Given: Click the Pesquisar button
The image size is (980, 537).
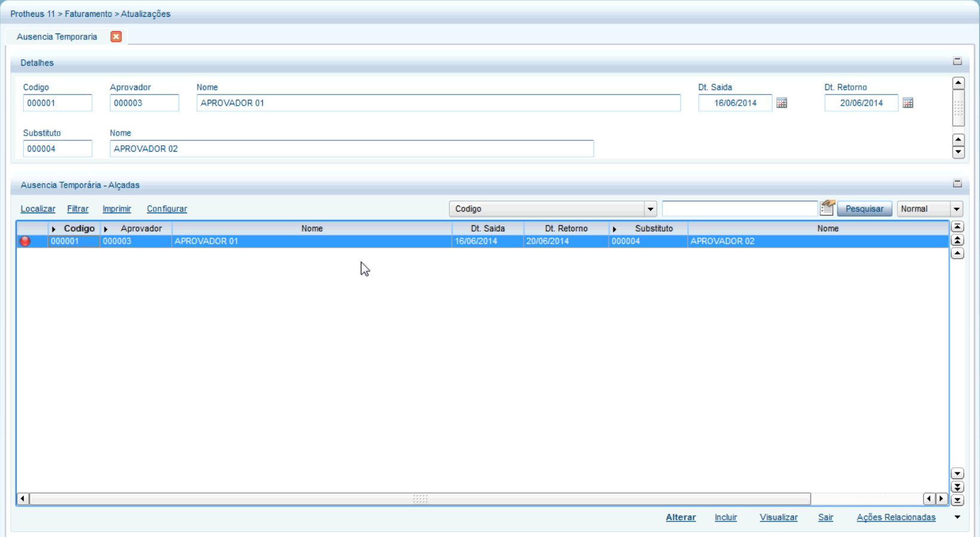Looking at the screenshot, I should (x=864, y=209).
